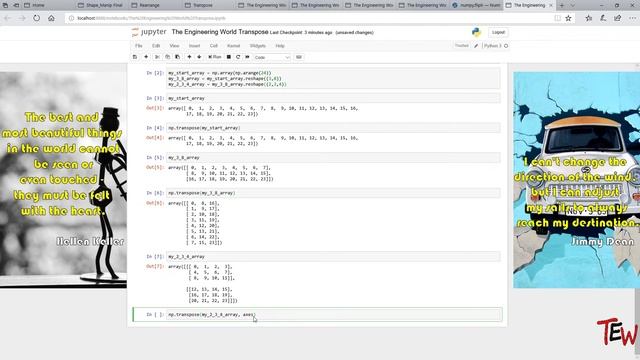This screenshot has height=360, width=640.
Task: Run the current cell
Action: point(215,57)
